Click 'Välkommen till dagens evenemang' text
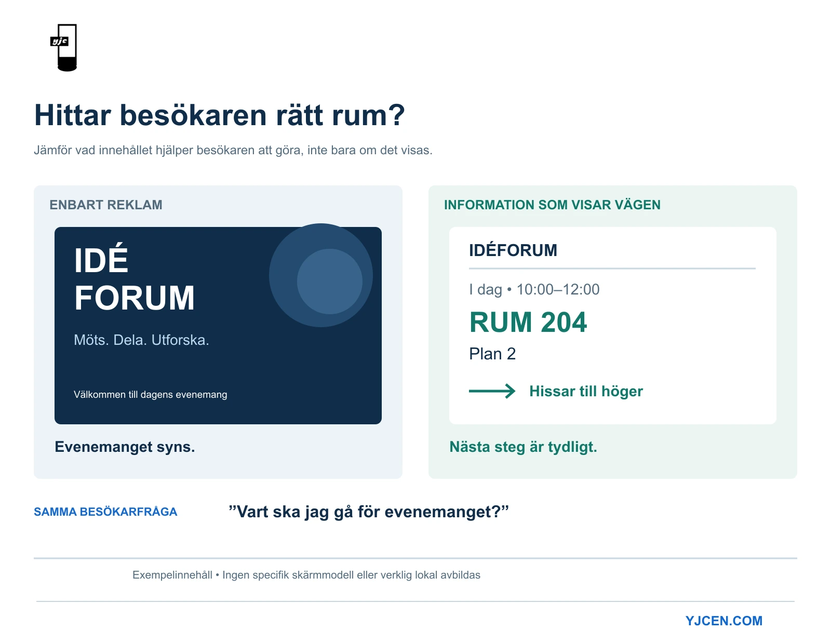Viewport: 831px width, 644px height. point(151,395)
